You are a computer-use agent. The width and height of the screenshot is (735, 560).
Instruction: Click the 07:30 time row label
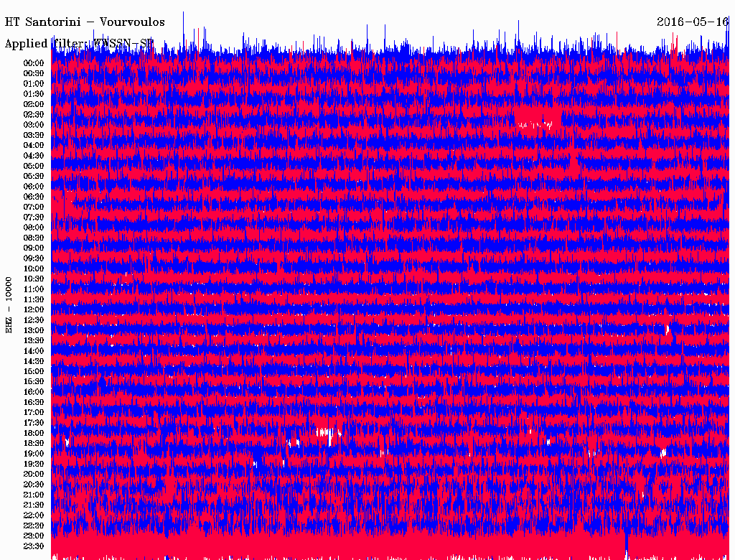point(34,217)
